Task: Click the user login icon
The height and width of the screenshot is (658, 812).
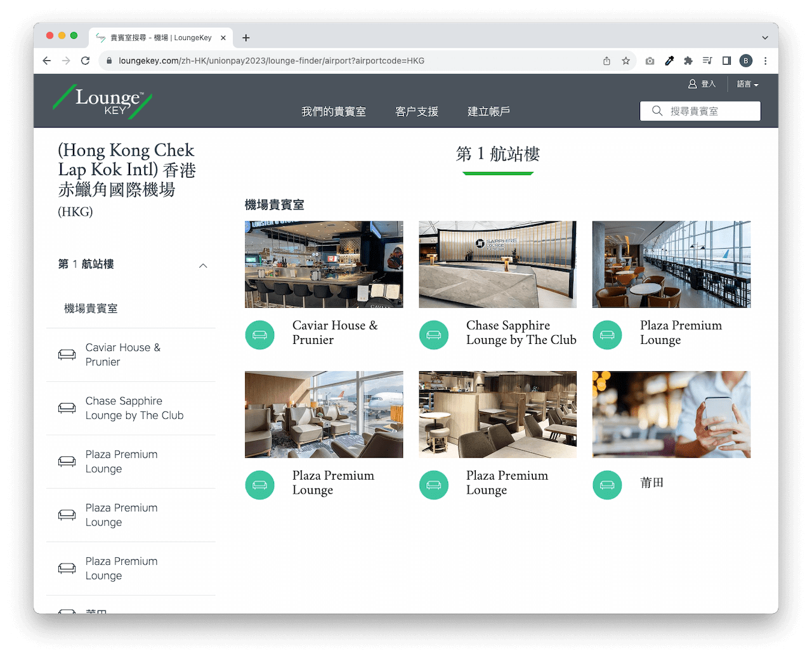Action: pyautogui.click(x=693, y=84)
